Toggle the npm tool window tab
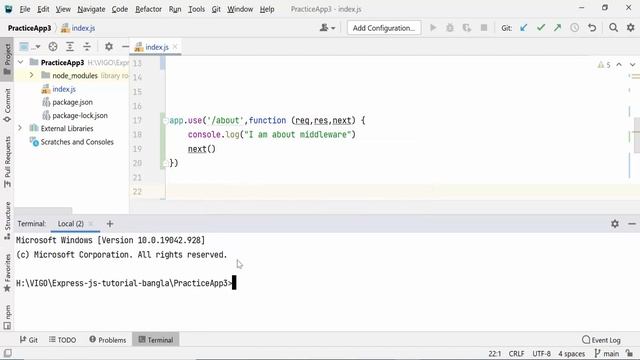Screen dimensions: 640x360 pyautogui.click(x=7, y=318)
